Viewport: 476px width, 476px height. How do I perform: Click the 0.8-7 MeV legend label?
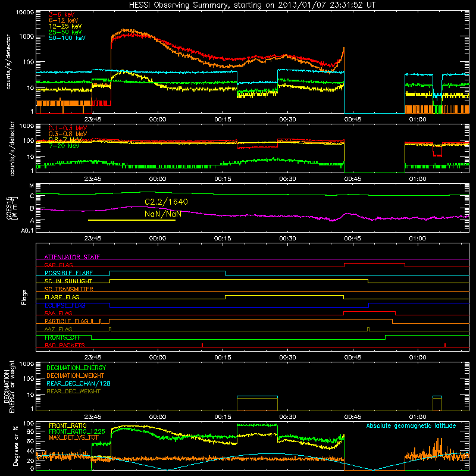point(65,140)
